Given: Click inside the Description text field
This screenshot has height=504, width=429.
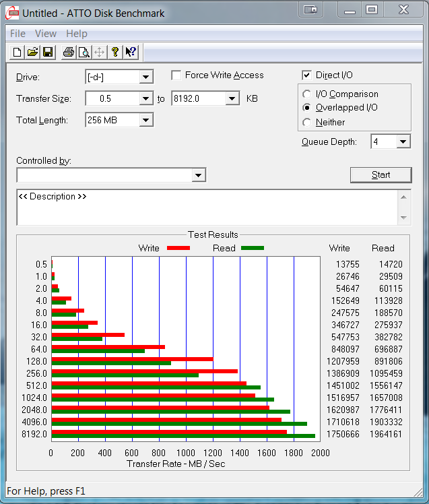Looking at the screenshot, I should 205,208.
